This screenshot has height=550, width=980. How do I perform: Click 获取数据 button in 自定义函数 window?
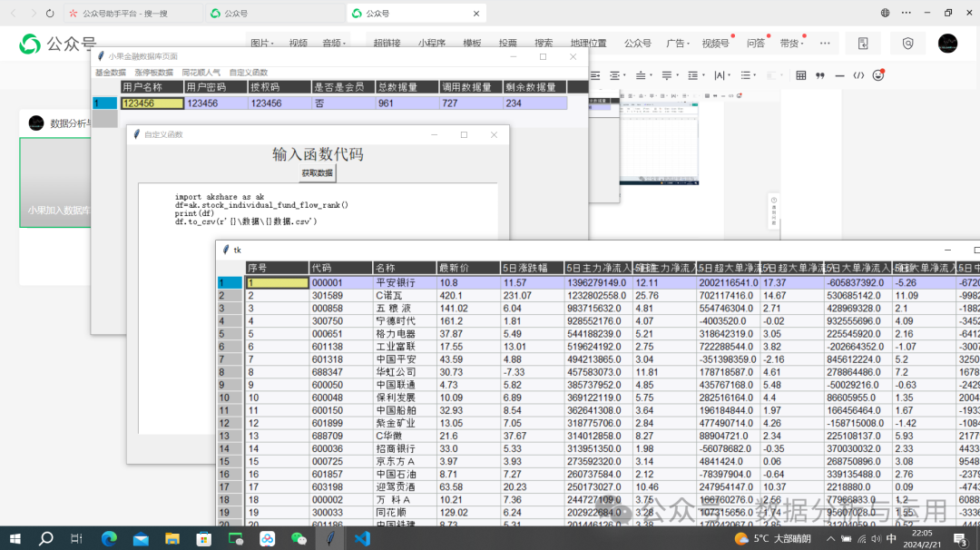[318, 173]
